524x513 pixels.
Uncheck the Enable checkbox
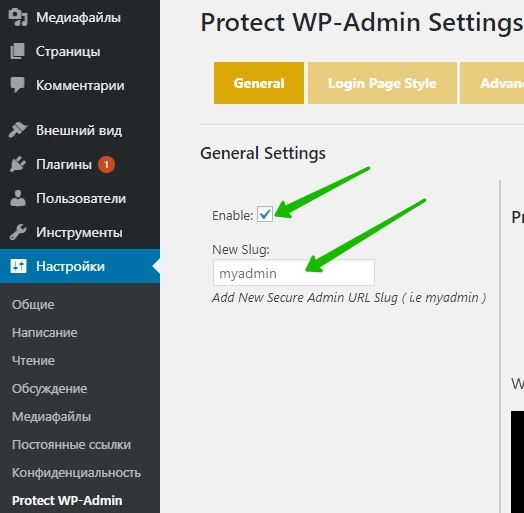[265, 214]
